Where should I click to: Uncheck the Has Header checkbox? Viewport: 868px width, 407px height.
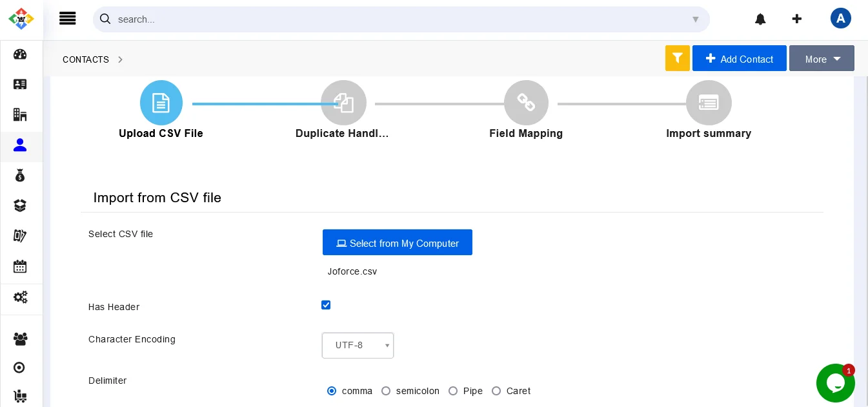tap(326, 305)
